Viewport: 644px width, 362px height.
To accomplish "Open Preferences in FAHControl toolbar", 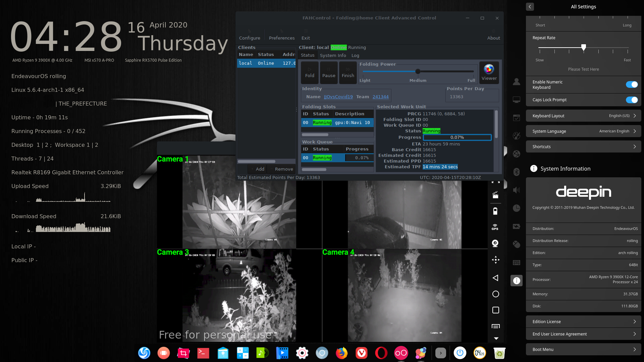I will (282, 35).
